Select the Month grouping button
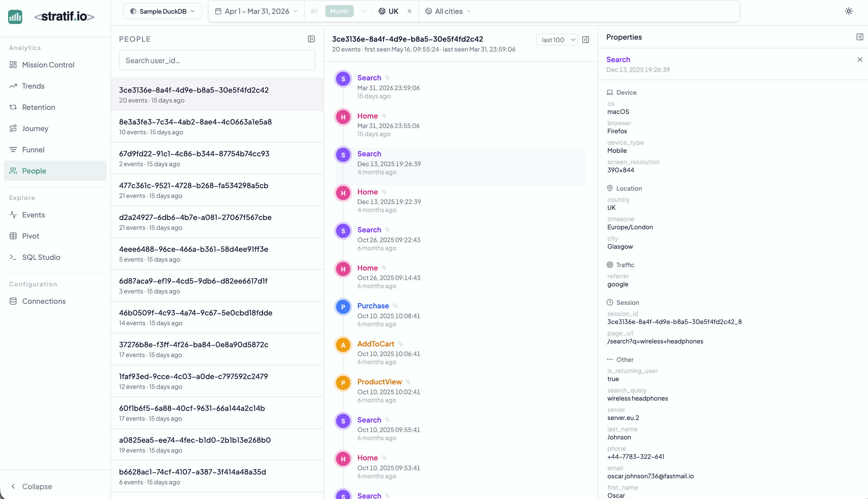868x499 pixels. pyautogui.click(x=339, y=11)
